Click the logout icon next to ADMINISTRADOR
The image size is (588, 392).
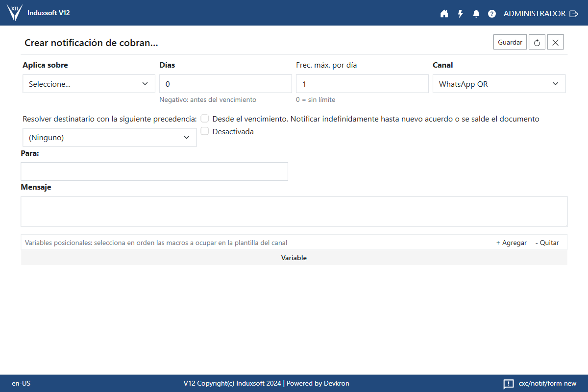pyautogui.click(x=574, y=14)
